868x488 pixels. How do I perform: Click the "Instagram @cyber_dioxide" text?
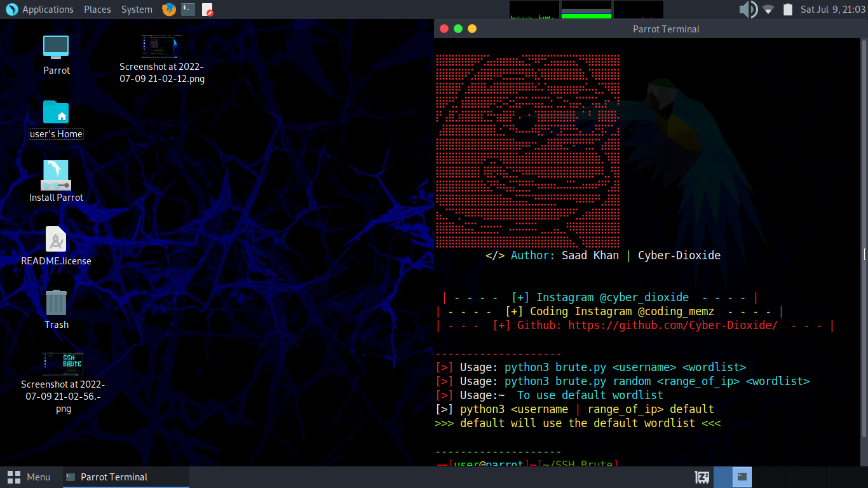(613, 297)
